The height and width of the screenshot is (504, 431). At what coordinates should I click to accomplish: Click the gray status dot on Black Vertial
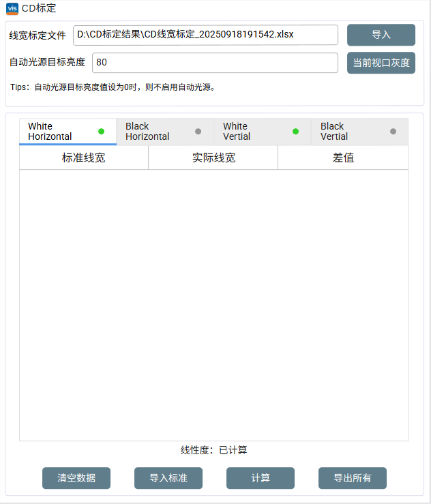click(393, 131)
